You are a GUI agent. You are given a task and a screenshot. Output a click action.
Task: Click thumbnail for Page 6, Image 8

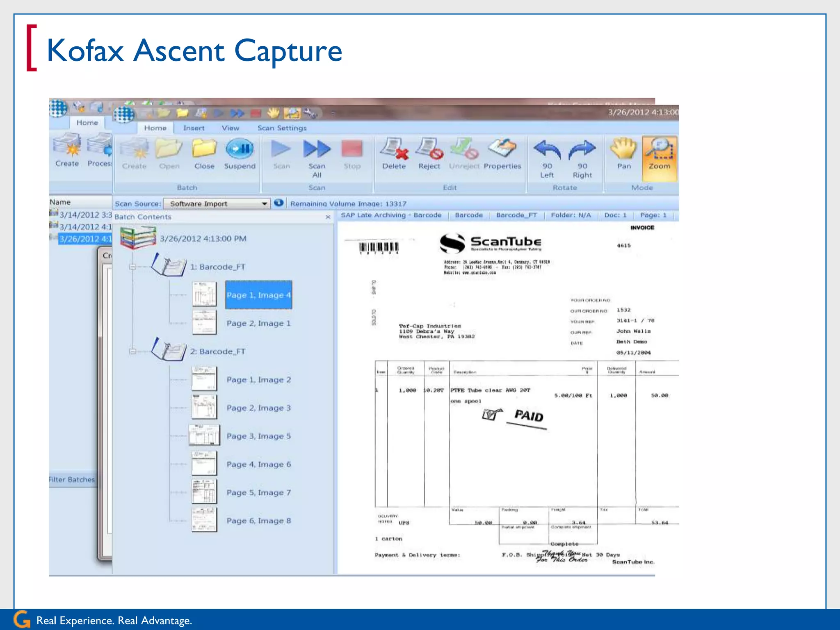[204, 520]
